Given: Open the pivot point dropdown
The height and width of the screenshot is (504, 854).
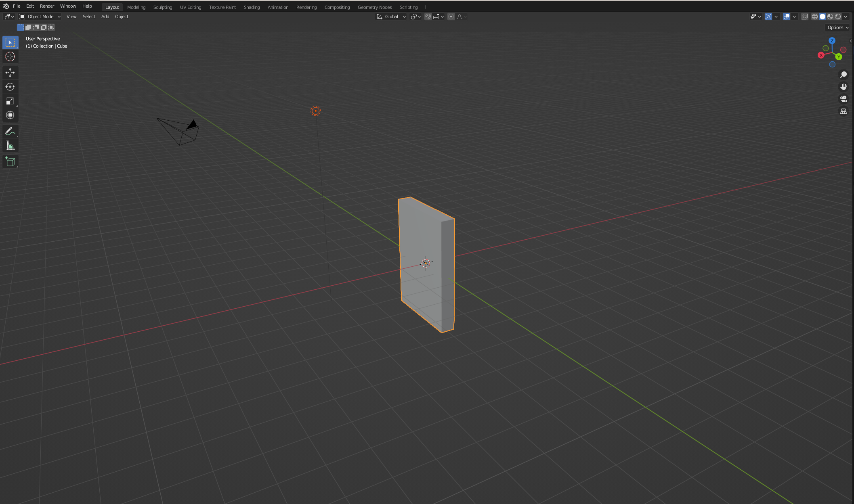Looking at the screenshot, I should click(415, 17).
